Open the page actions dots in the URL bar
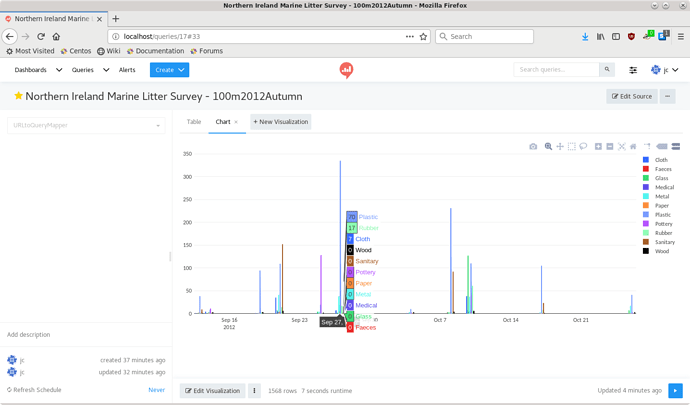Viewport: 690px width, 405px height. click(410, 37)
